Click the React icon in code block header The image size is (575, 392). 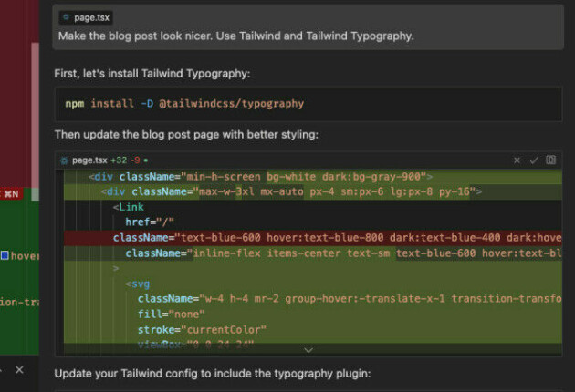click(64, 160)
